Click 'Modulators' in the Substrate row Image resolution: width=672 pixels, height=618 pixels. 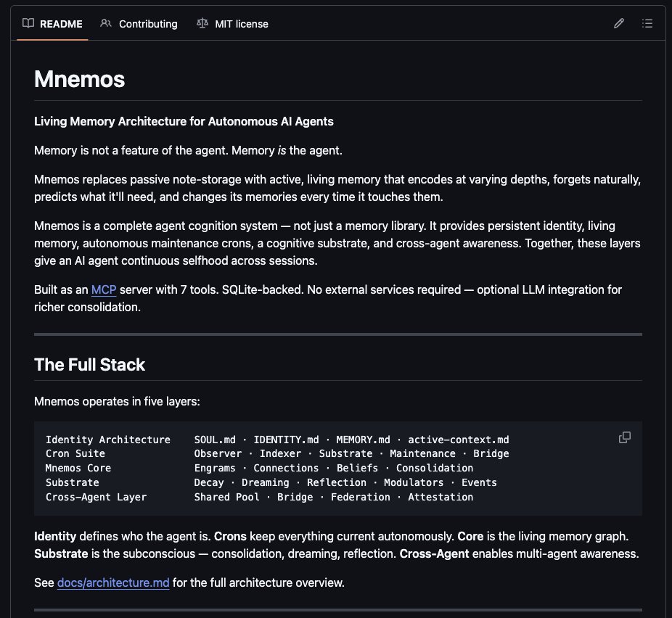coord(414,482)
